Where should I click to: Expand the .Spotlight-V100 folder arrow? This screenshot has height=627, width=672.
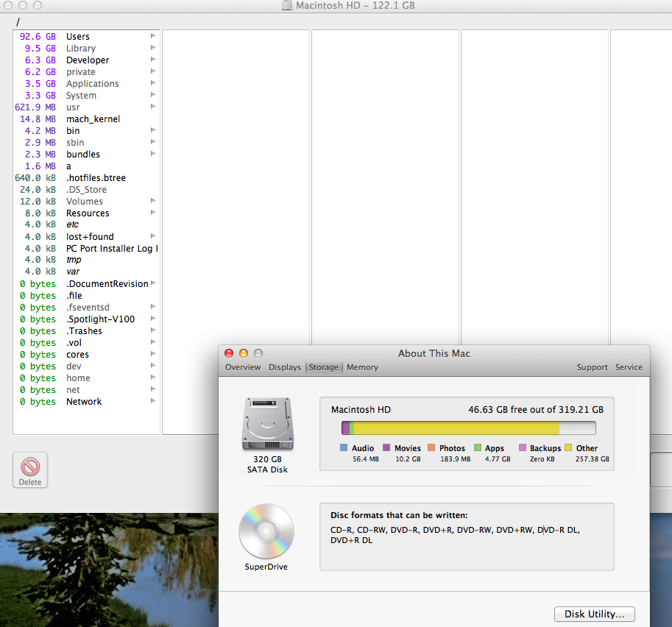coord(153,319)
